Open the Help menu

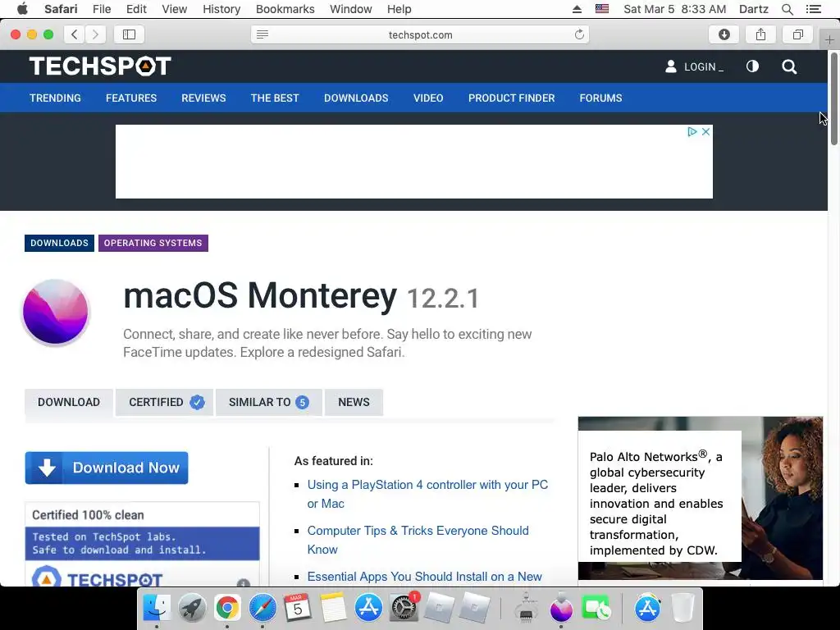point(399,9)
